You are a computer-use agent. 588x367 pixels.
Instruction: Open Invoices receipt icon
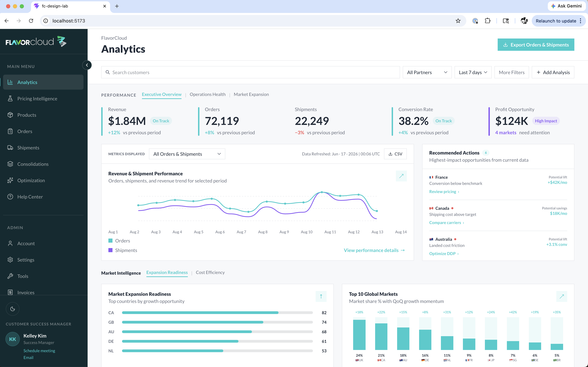click(10, 292)
